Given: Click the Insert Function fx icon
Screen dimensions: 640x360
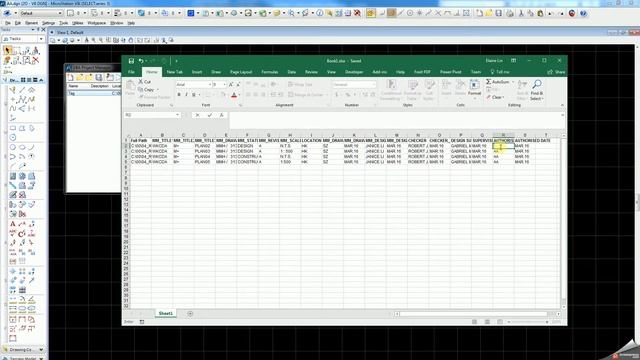Looking at the screenshot, I should coord(222,115).
